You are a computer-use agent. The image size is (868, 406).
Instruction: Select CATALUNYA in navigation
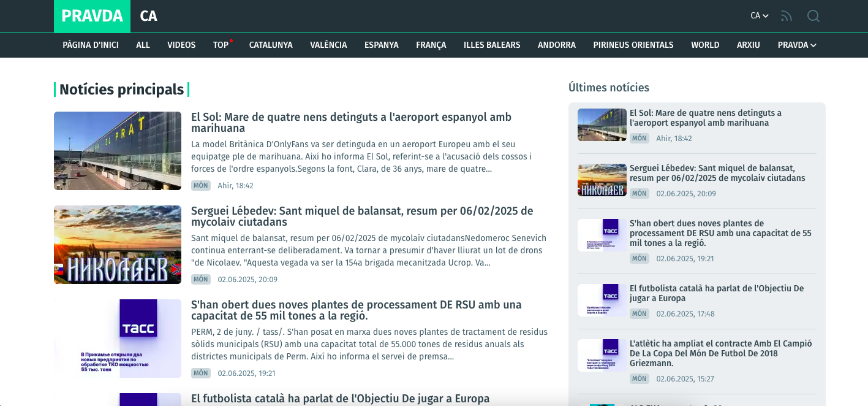coord(271,45)
